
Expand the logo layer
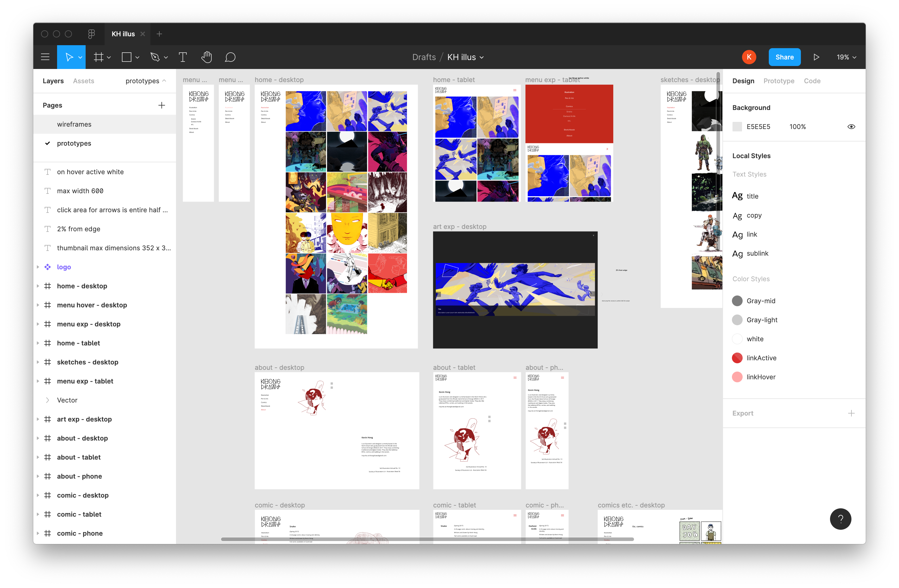(38, 267)
